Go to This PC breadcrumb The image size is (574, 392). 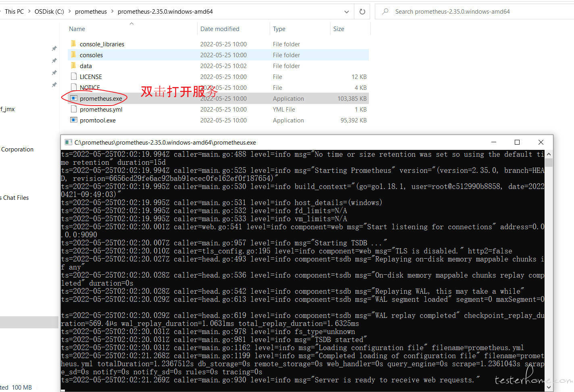coord(14,11)
